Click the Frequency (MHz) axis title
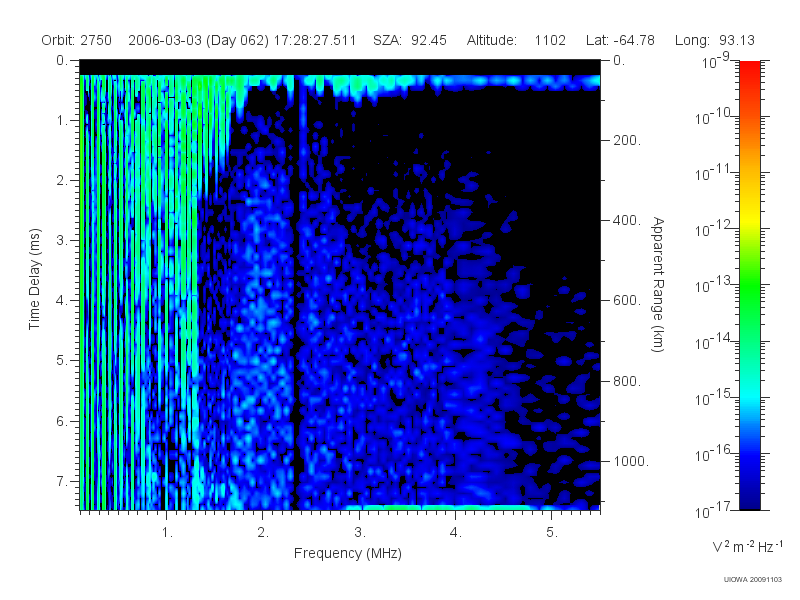800x600 pixels. pyautogui.click(x=347, y=554)
